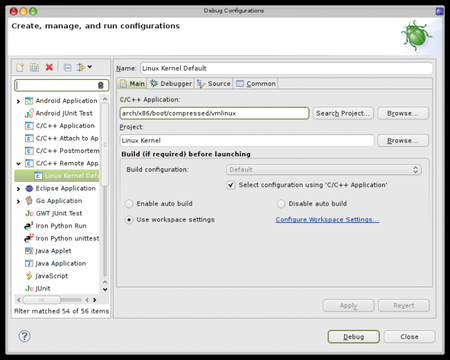
Task: Switch to the Debugger tab
Action: [x=171, y=84]
